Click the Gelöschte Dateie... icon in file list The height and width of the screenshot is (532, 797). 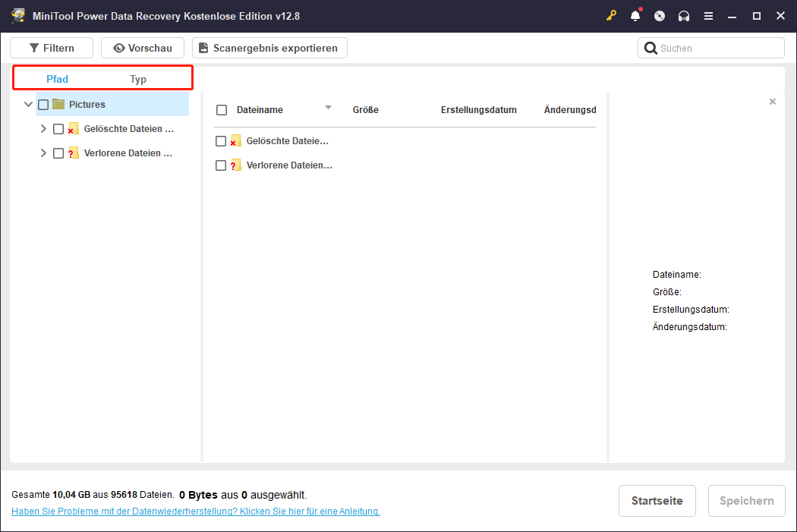236,140
